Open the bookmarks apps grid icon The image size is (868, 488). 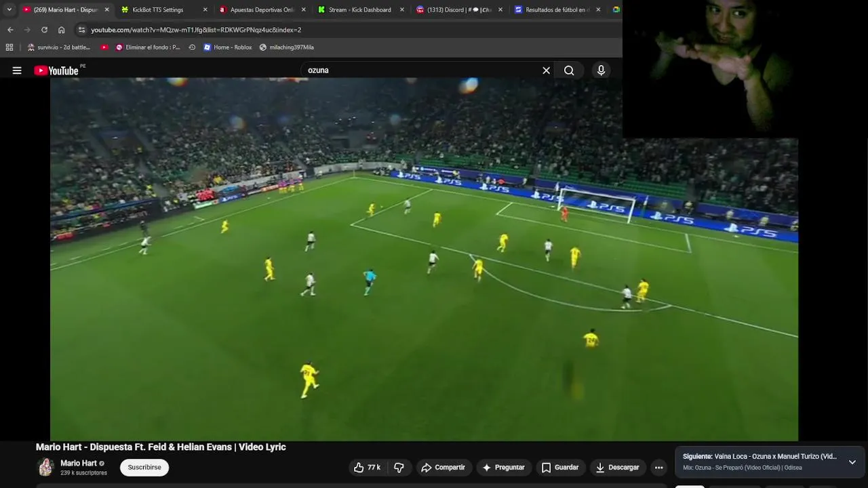coord(9,47)
